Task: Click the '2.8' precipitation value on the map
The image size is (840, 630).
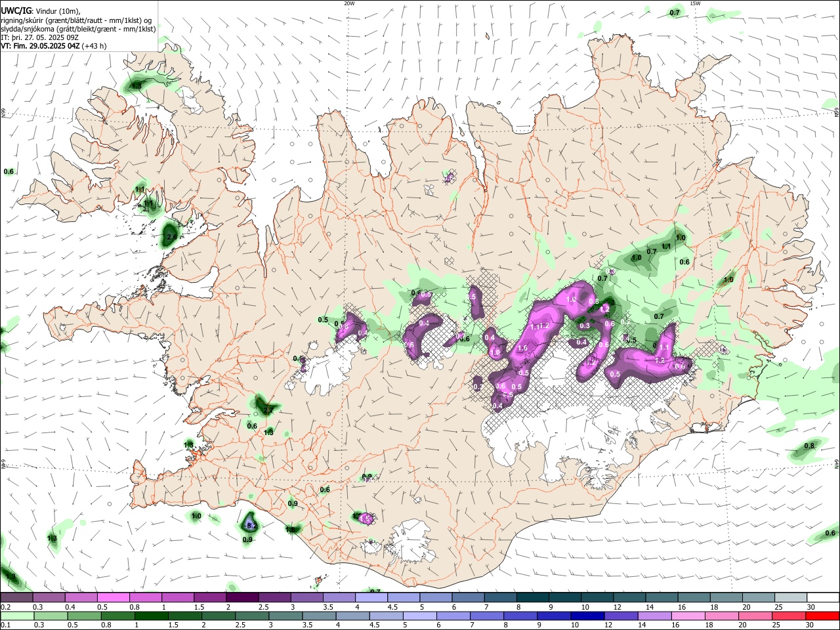Action: coord(172,237)
